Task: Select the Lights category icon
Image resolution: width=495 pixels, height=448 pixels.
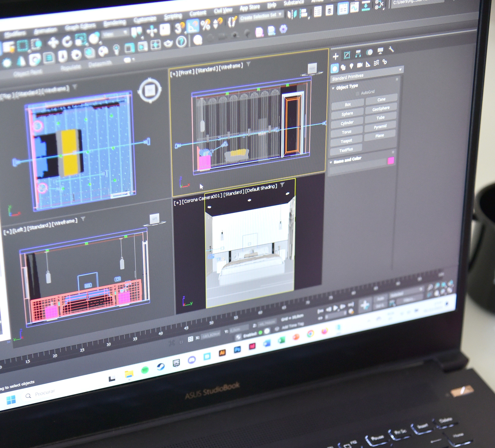Action: 351,66
